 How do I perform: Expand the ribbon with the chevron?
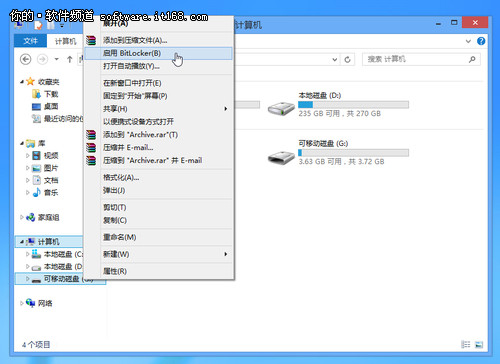(468, 41)
